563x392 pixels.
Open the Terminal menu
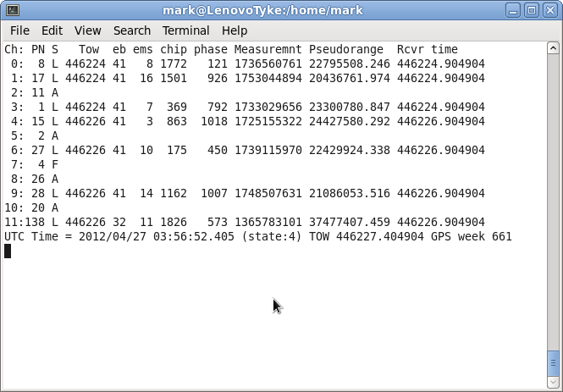[x=185, y=30]
